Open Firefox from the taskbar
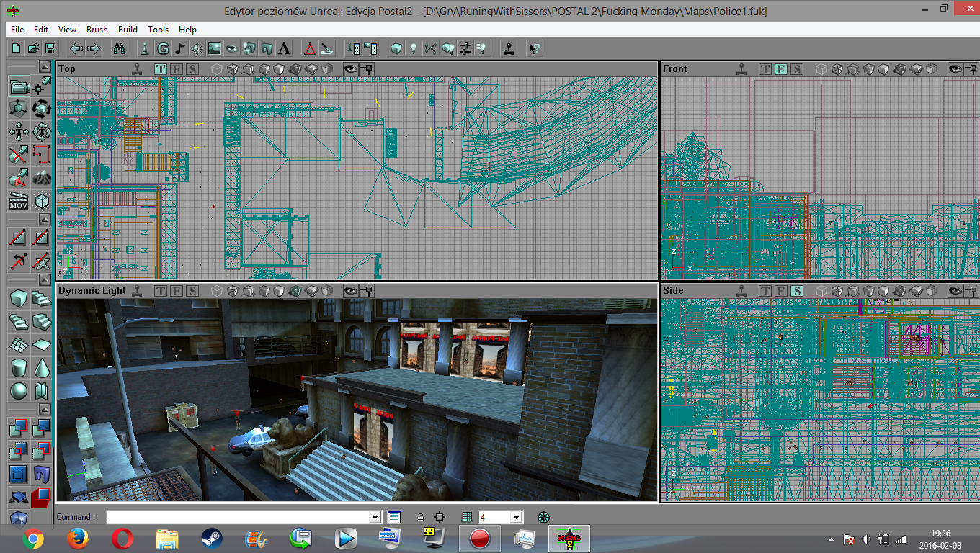This screenshot has width=980, height=553. coord(77,539)
